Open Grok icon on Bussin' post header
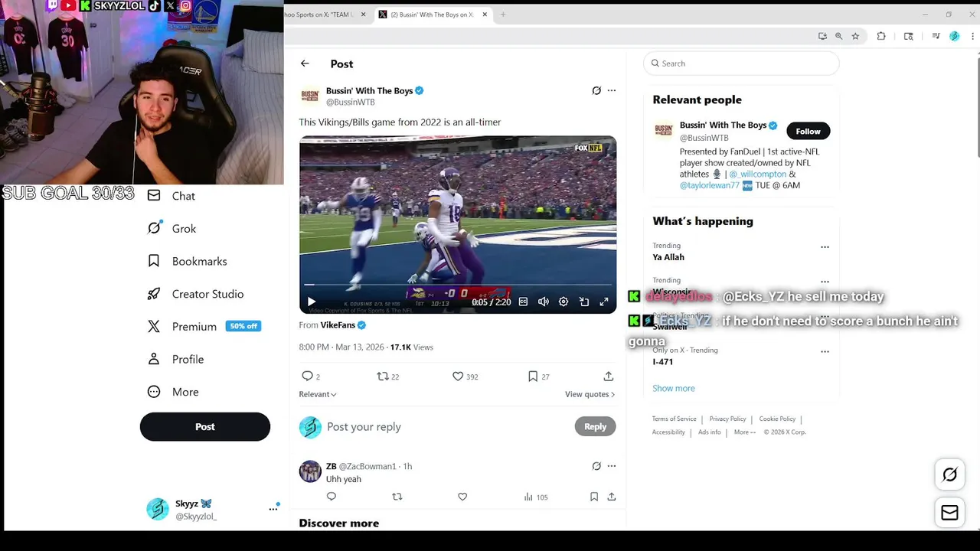The height and width of the screenshot is (551, 980). point(596,90)
